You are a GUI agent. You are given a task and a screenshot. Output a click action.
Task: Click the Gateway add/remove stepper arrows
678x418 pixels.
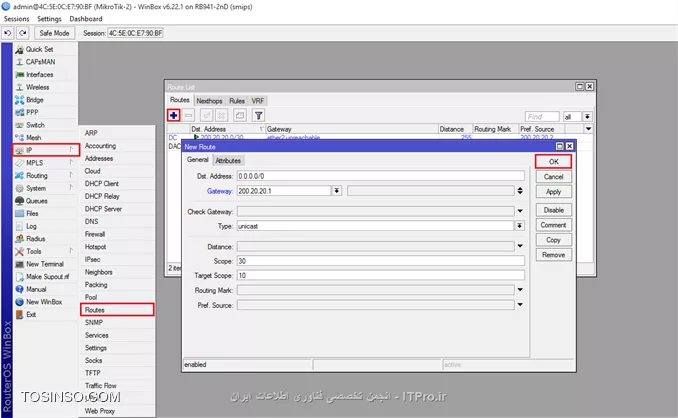(x=520, y=191)
